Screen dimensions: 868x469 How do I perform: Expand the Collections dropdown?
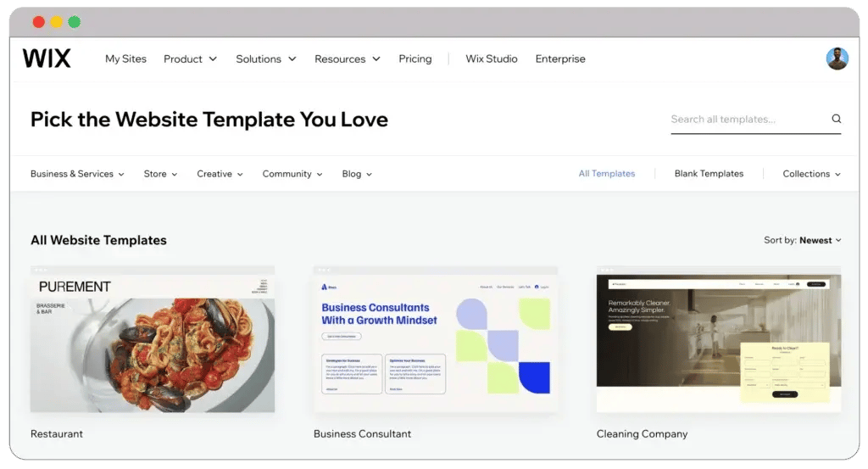click(x=811, y=174)
